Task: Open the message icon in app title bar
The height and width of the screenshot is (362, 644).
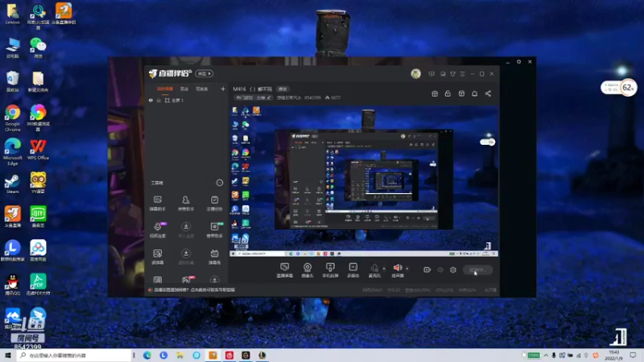Action: 431,74
